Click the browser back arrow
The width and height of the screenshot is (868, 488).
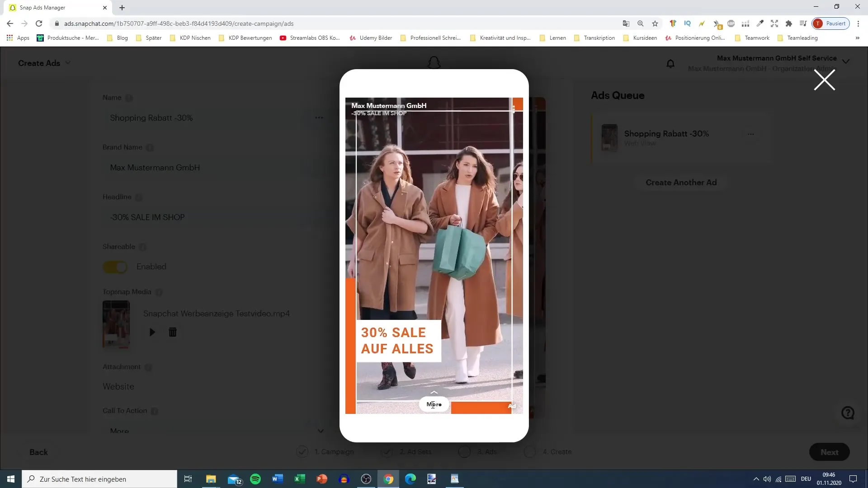(x=10, y=23)
